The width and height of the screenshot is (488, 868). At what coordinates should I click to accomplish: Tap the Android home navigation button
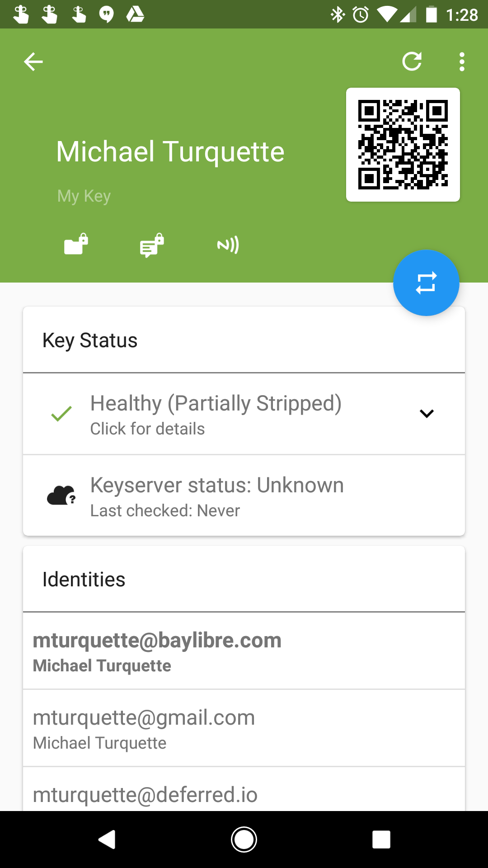(x=244, y=840)
